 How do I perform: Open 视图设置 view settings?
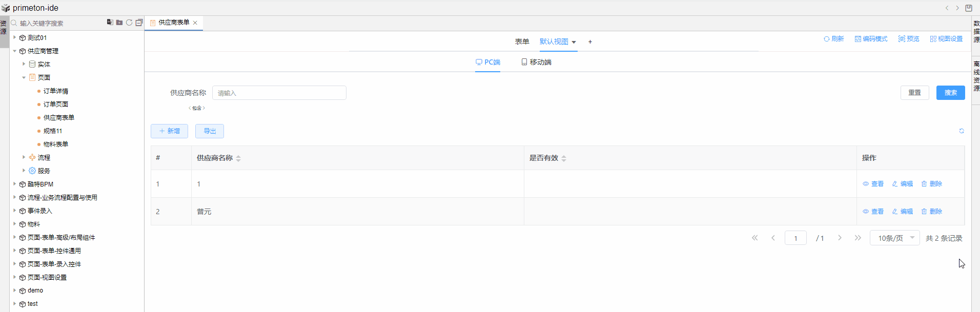point(946,39)
